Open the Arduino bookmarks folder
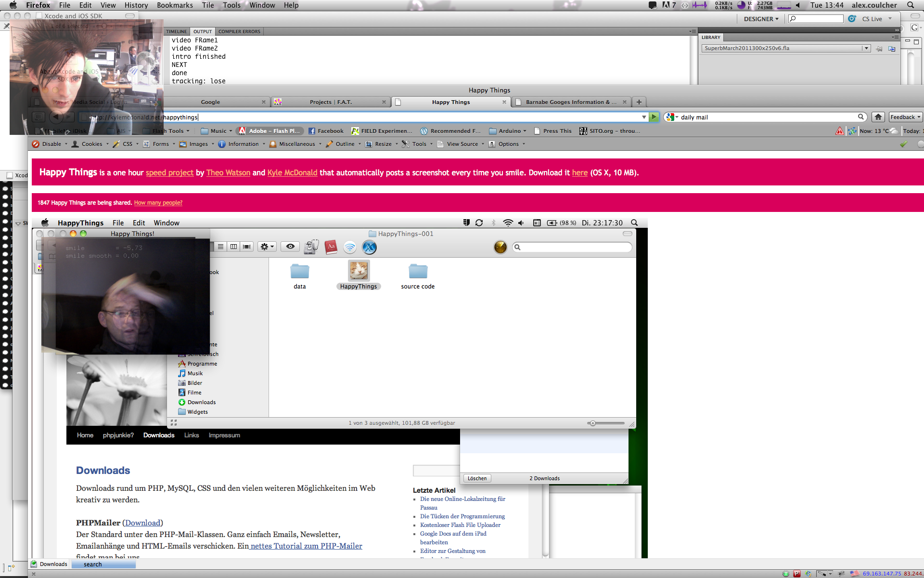The height and width of the screenshot is (578, 924). [508, 131]
